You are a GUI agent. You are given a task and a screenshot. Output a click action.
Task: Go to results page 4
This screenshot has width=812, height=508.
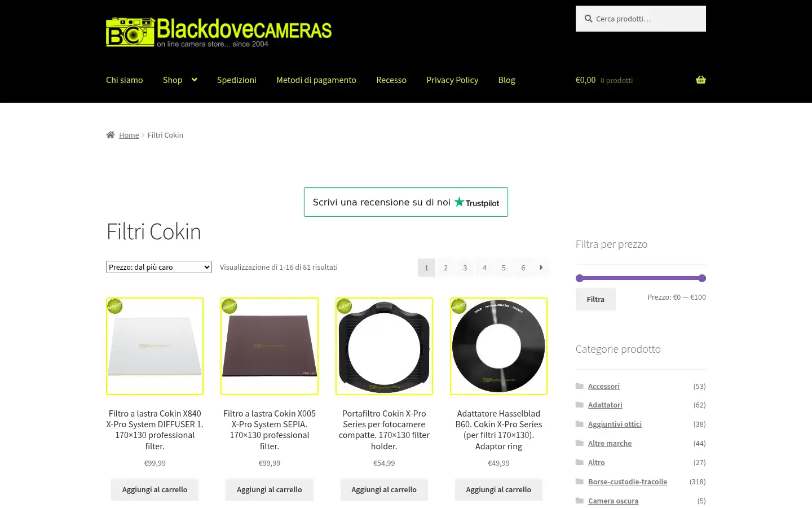pos(484,268)
